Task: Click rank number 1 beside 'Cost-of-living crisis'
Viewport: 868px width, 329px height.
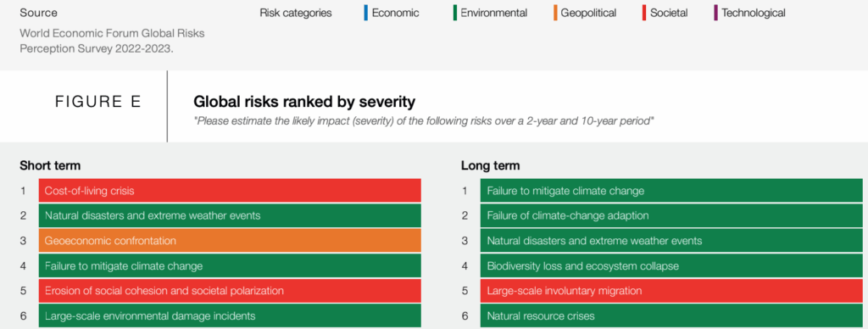Action: pos(23,191)
